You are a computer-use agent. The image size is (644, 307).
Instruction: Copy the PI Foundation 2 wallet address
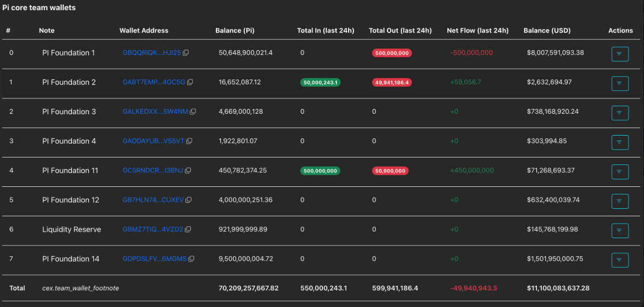click(190, 82)
